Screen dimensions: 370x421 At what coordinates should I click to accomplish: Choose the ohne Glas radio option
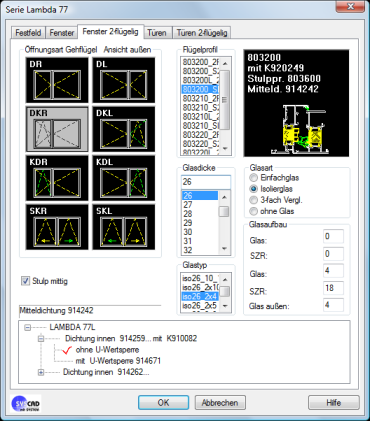(254, 211)
